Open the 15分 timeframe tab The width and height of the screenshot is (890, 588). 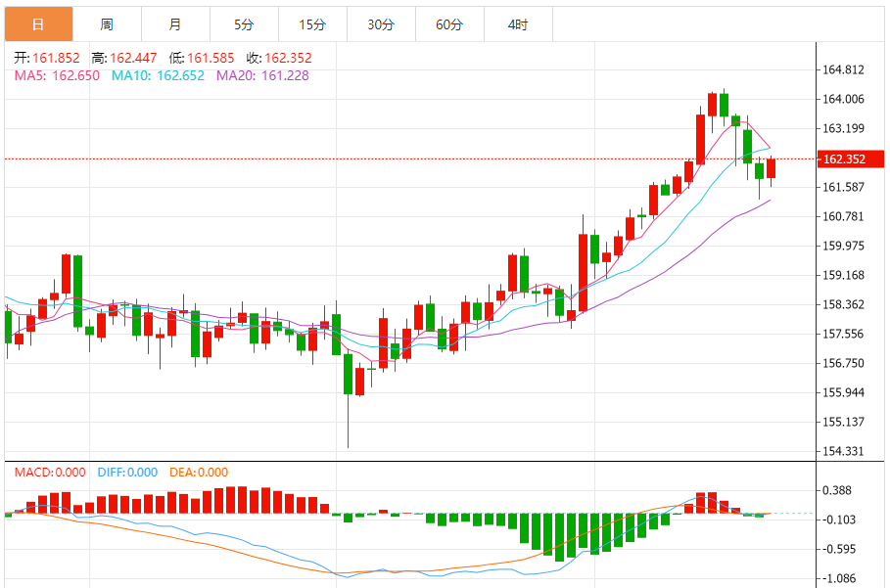click(x=312, y=24)
